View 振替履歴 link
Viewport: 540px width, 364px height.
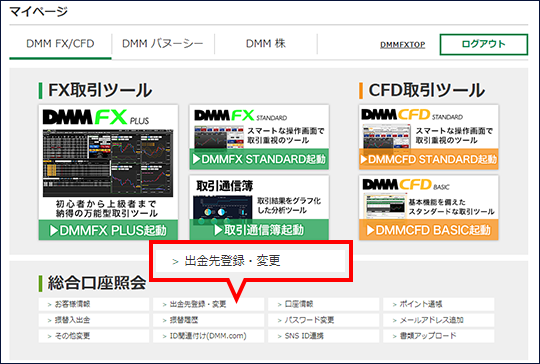208,320
